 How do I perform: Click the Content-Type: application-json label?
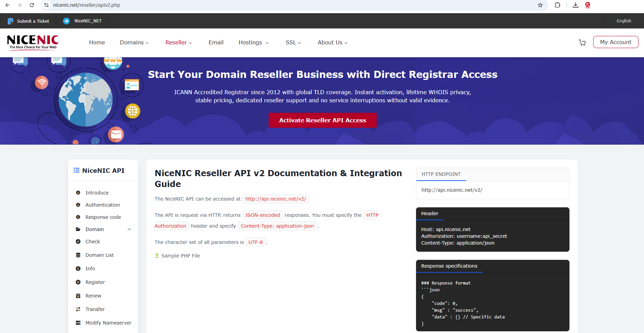point(277,226)
